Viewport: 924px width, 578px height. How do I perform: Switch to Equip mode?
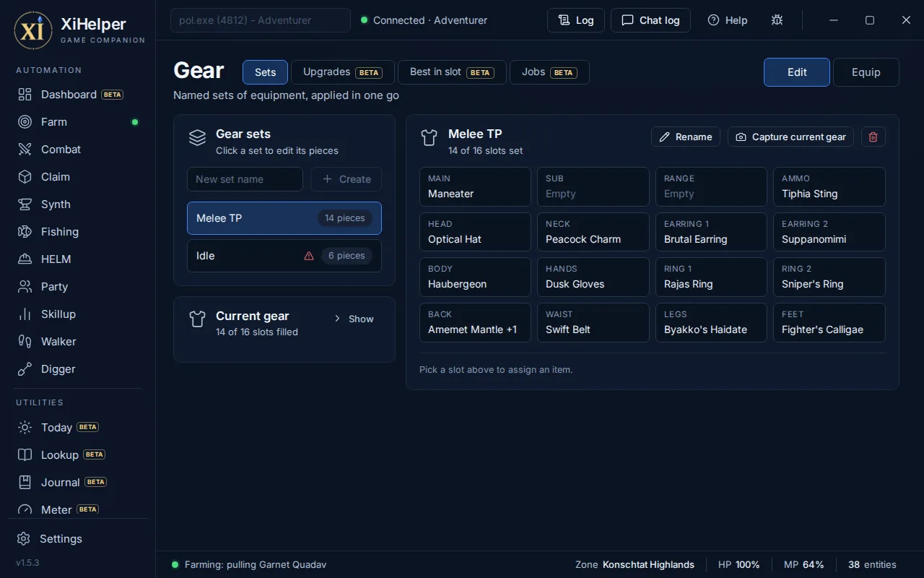(x=866, y=72)
